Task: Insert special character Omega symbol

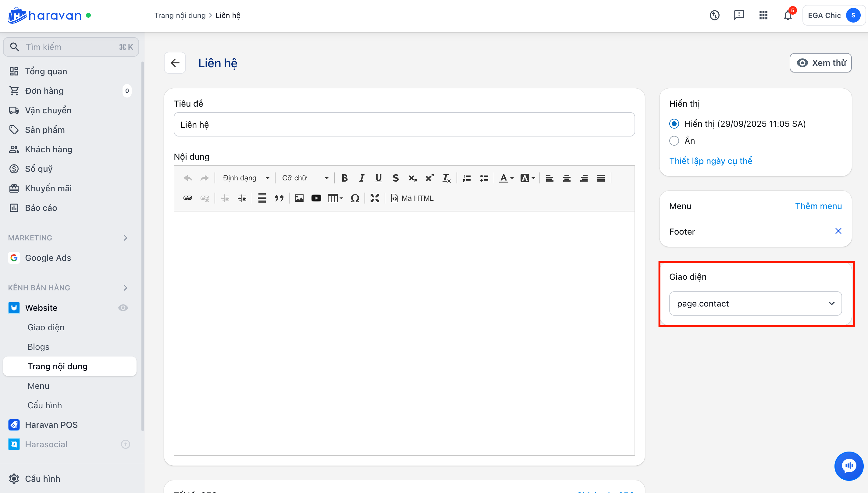Action: coord(354,198)
